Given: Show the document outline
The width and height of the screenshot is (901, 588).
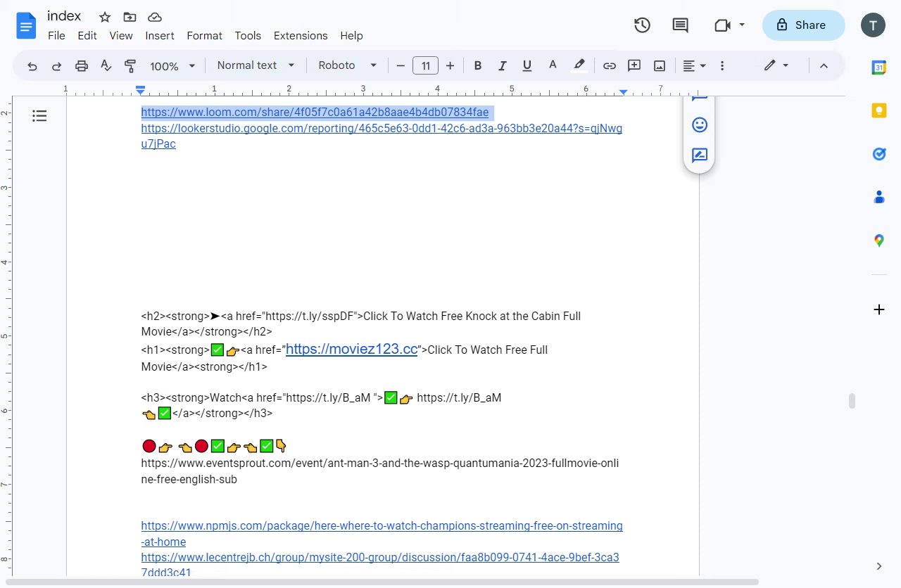Looking at the screenshot, I should (39, 116).
